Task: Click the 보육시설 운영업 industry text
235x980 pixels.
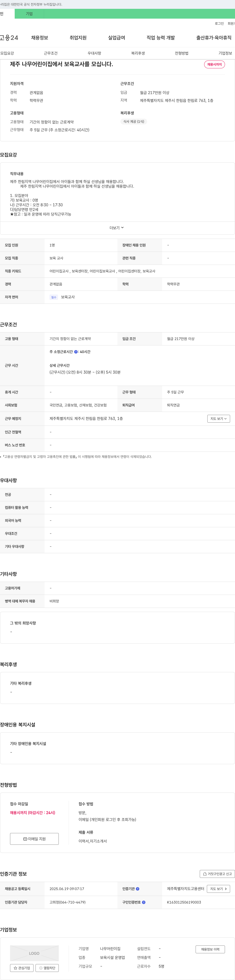Action: (x=113, y=957)
